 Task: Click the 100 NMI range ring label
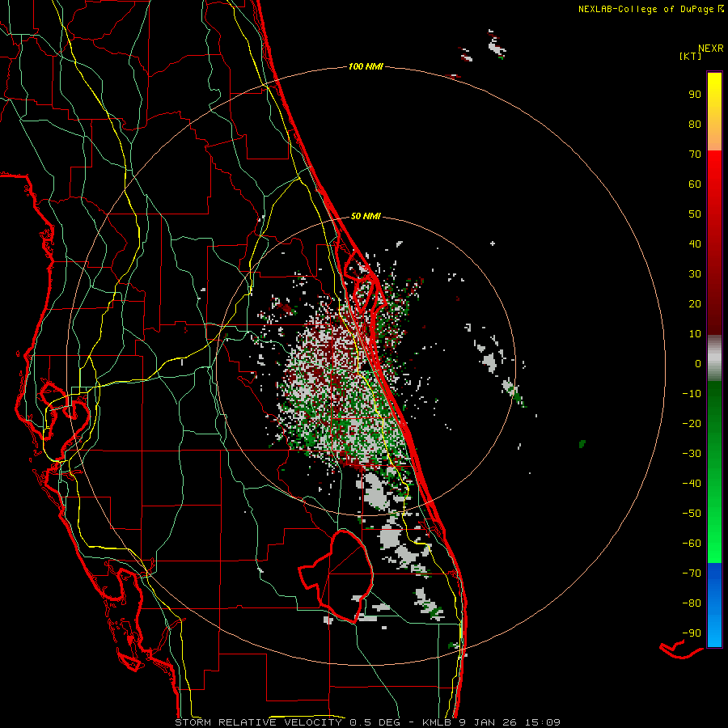[366, 67]
